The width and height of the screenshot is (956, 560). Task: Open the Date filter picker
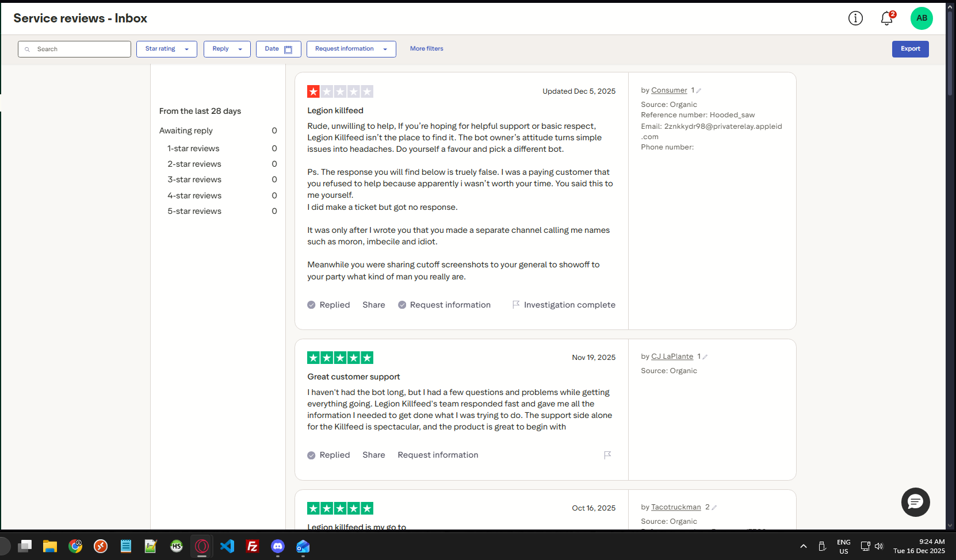point(278,49)
